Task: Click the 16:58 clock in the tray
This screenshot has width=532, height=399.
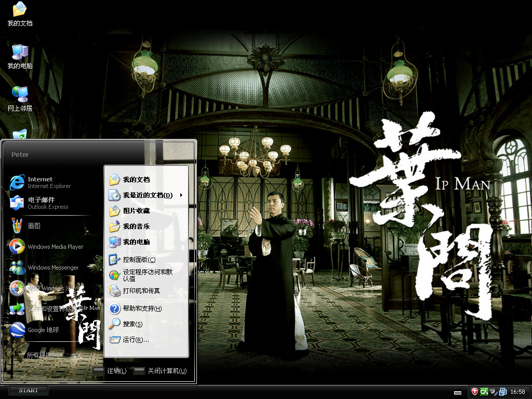Action: point(518,392)
